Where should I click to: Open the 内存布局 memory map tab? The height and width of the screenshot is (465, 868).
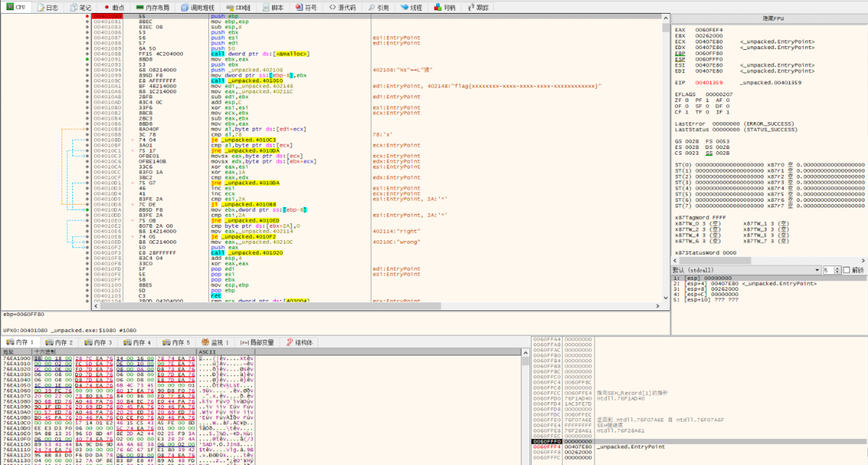[152, 7]
